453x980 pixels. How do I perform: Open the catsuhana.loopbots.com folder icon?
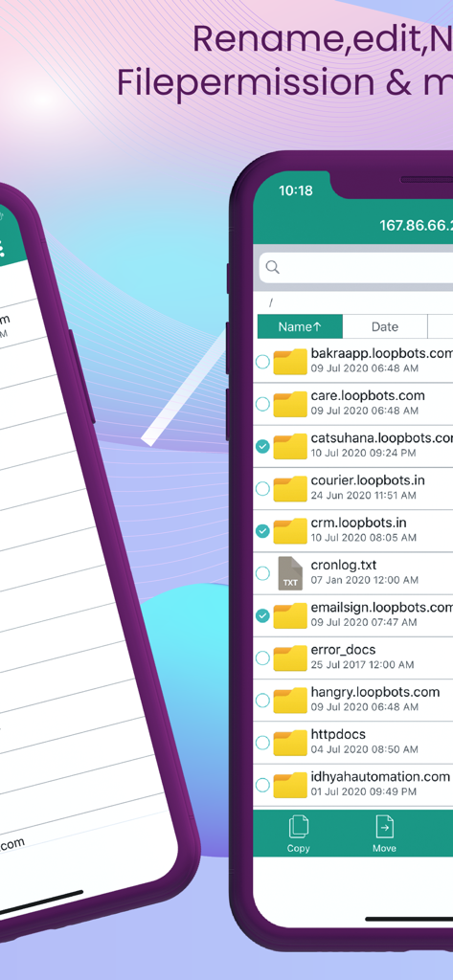pos(290,446)
